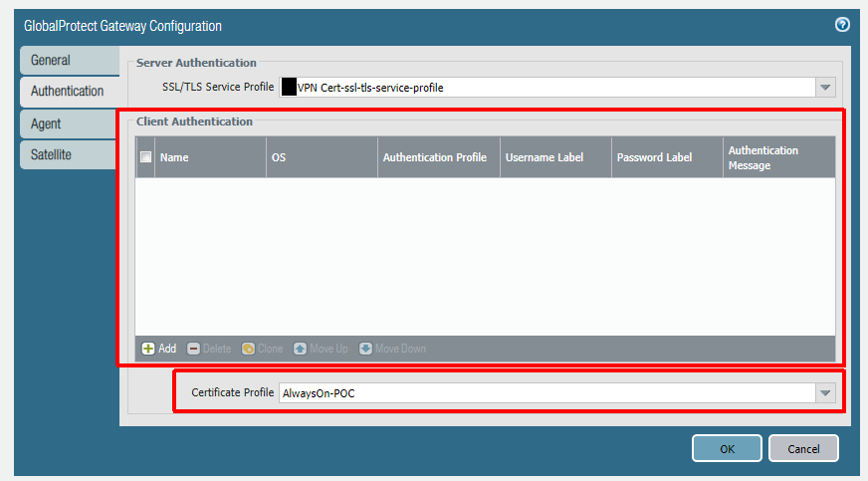The width and height of the screenshot is (868, 481).
Task: Click the SSL/TLS Service Profile field
Action: coord(547,88)
